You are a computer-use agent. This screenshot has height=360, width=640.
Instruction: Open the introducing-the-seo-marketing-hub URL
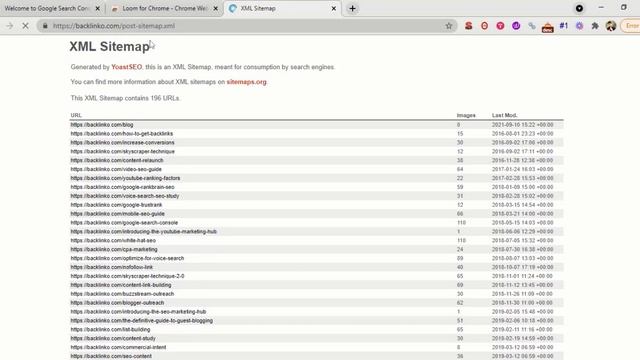point(138,312)
